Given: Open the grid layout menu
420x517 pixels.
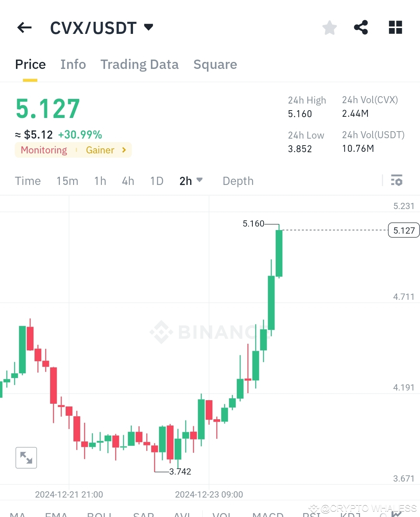Looking at the screenshot, I should click(395, 27).
